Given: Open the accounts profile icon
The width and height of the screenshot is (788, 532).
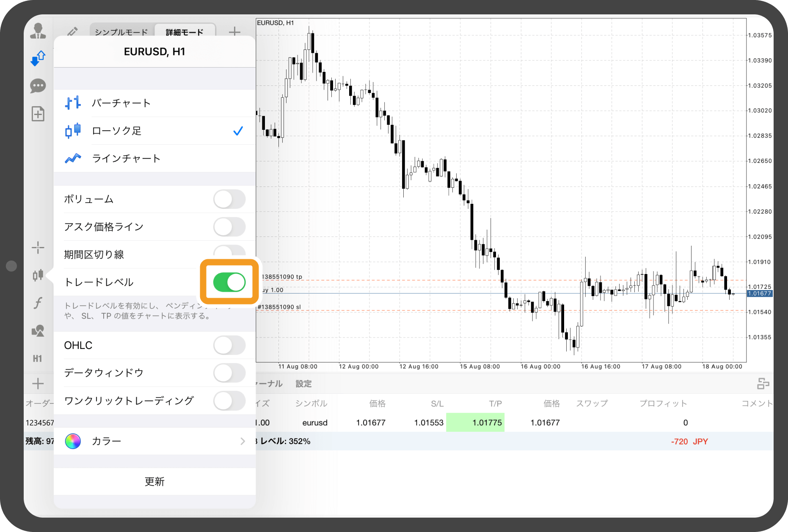Looking at the screenshot, I should [38, 31].
